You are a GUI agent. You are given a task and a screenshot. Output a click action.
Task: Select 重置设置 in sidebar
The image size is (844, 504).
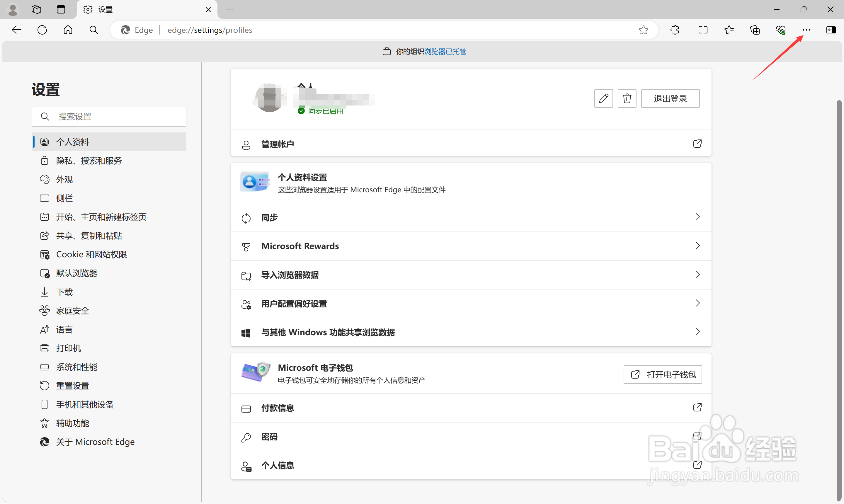click(x=109, y=385)
